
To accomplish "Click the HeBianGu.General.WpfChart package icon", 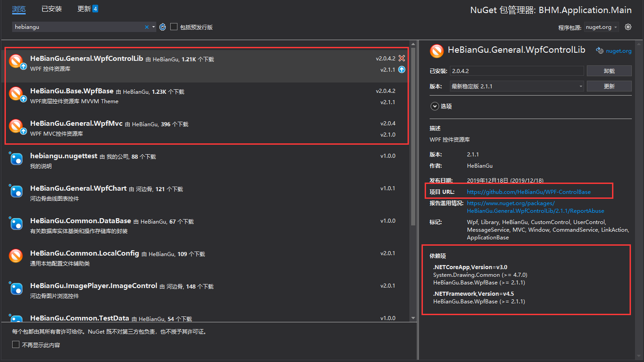I will 16,191.
